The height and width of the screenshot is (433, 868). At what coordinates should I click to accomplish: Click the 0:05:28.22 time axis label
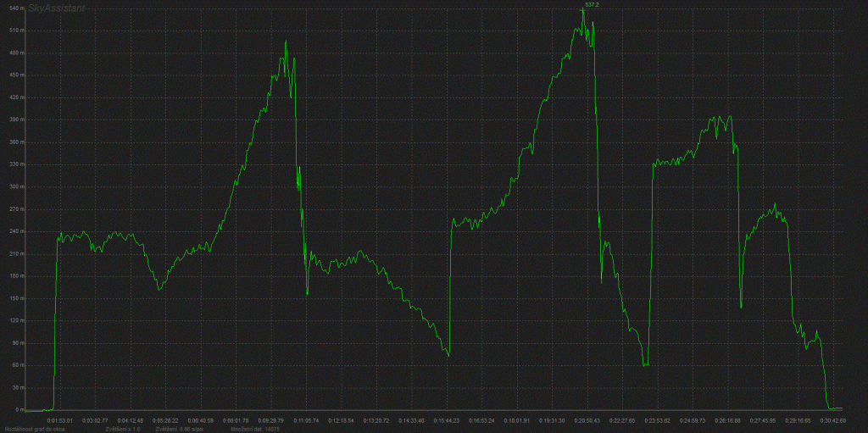pyautogui.click(x=165, y=419)
